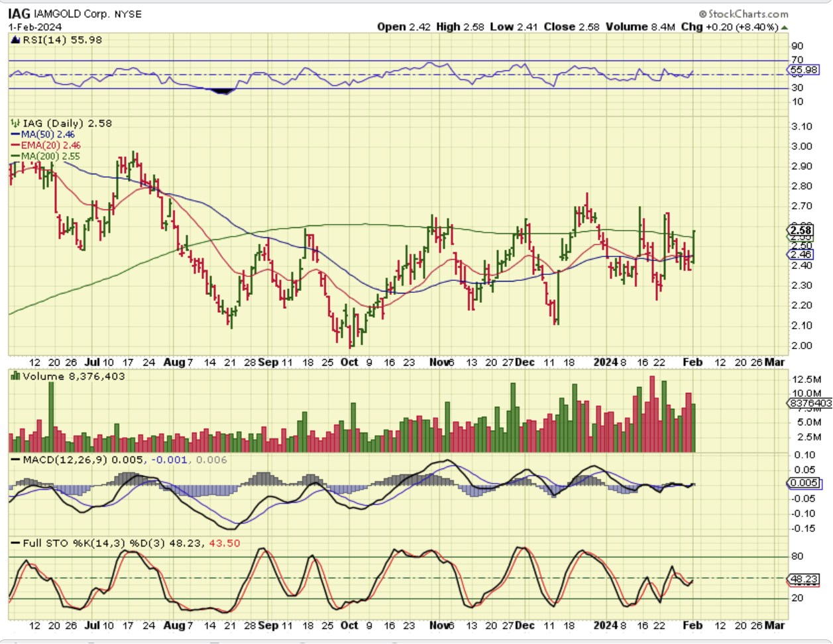Click the Jul label on price axis
Viewport: 833px width, 644px height.
click(x=93, y=362)
